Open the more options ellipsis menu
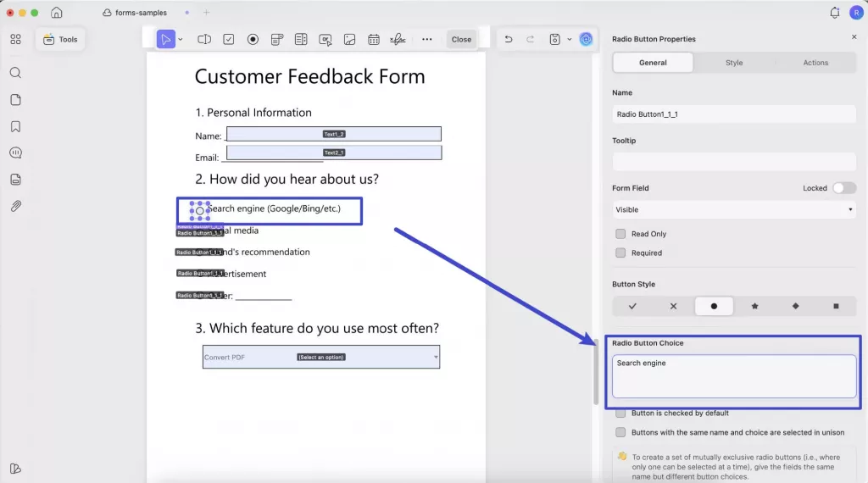Viewport: 868px width, 483px height. coord(427,39)
